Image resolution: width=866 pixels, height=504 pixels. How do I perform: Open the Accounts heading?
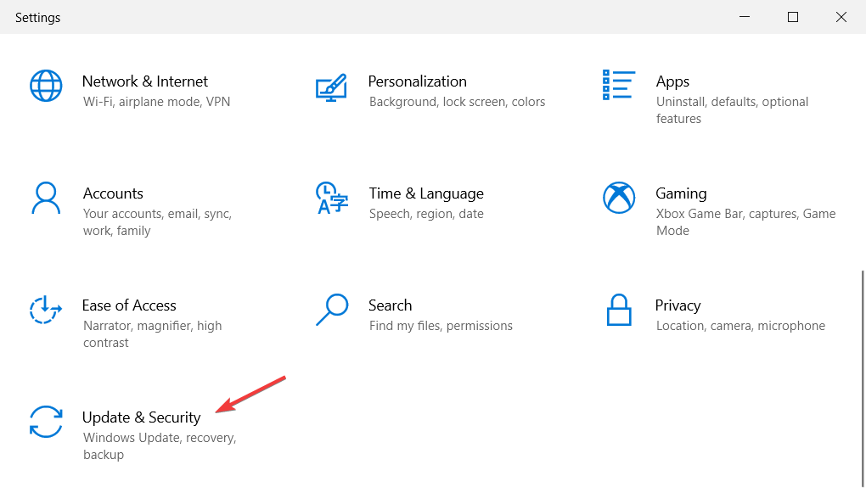113,193
